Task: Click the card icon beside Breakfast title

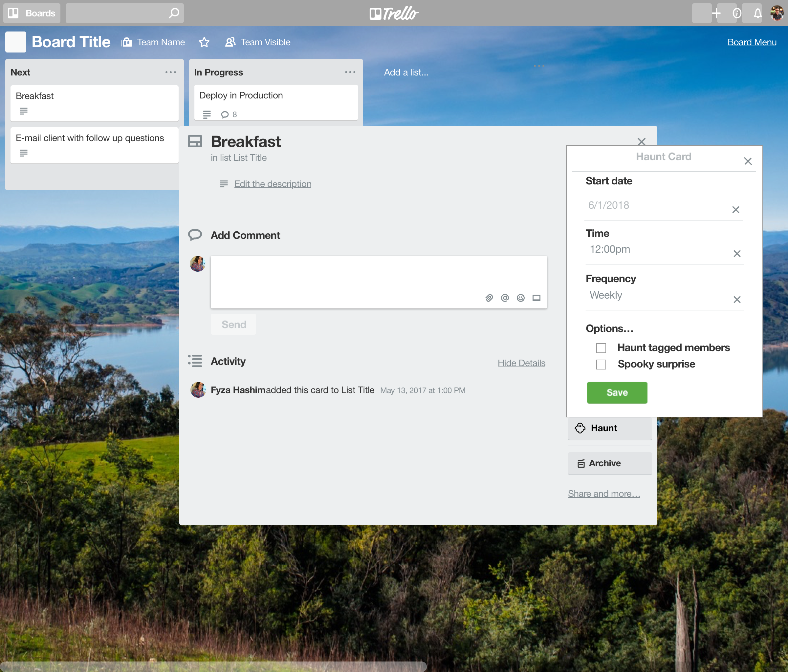Action: point(195,142)
